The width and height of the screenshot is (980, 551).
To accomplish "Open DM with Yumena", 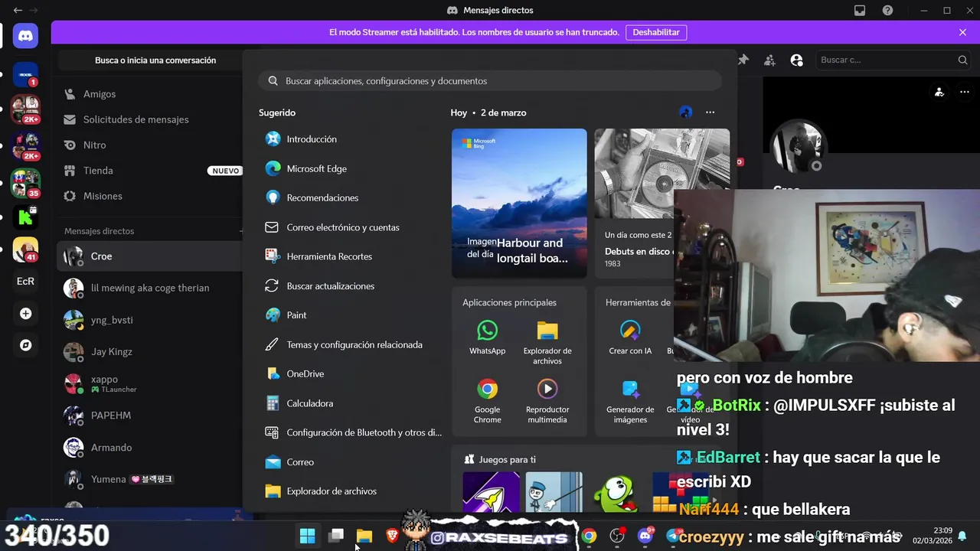I will coord(149,479).
